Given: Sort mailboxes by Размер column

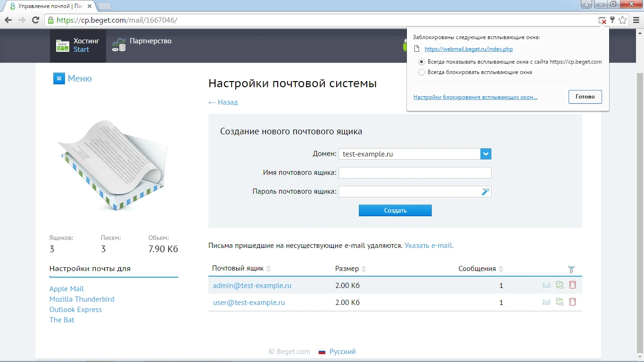Looking at the screenshot, I should click(x=347, y=268).
